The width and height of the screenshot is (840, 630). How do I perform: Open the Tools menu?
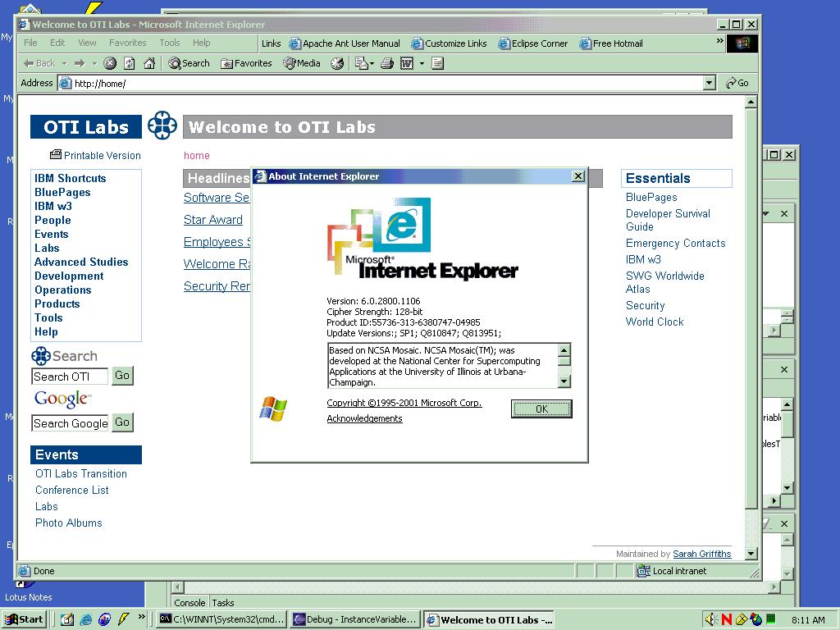pyautogui.click(x=169, y=43)
